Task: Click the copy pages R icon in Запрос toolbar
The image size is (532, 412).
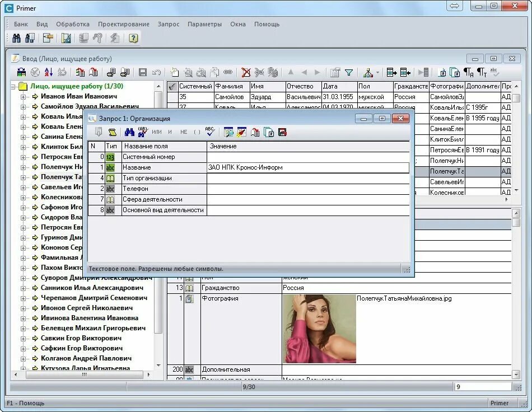Action: [x=269, y=132]
